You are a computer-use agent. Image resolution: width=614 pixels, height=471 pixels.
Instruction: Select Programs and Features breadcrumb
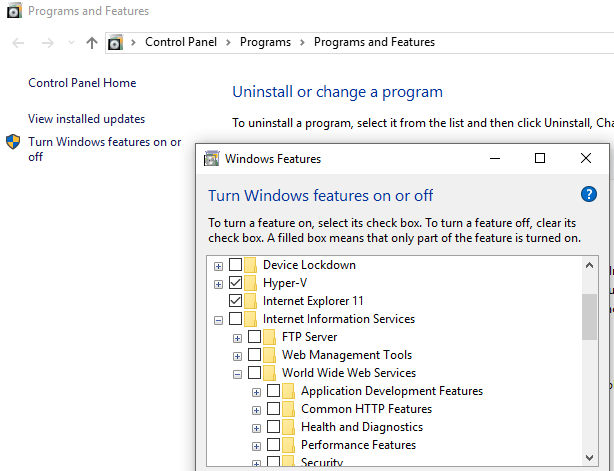374,42
